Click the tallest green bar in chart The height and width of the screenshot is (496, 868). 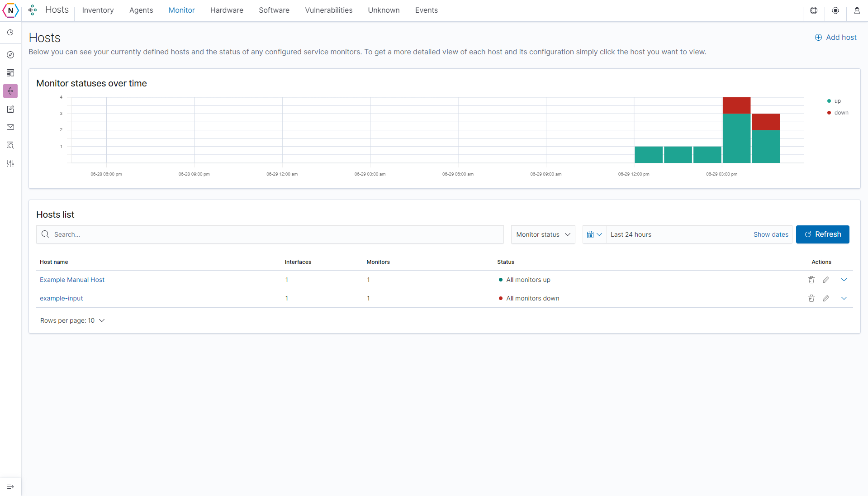(x=736, y=138)
